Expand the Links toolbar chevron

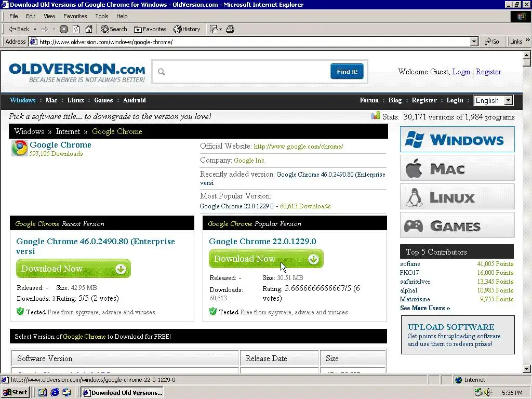pyautogui.click(x=528, y=39)
